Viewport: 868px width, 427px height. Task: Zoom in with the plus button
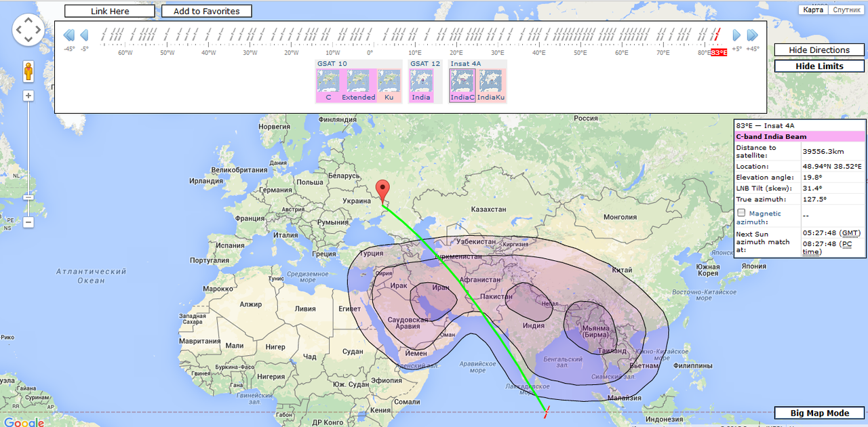[28, 96]
